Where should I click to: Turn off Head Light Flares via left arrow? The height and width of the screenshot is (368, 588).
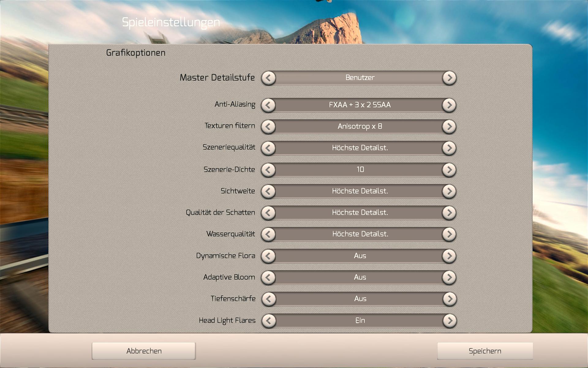click(269, 321)
